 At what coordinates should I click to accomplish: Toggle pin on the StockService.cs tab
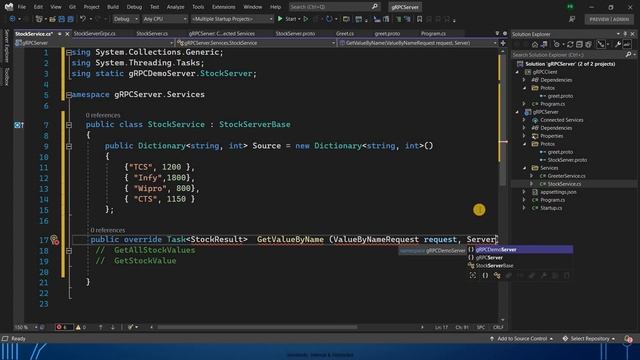(x=60, y=34)
